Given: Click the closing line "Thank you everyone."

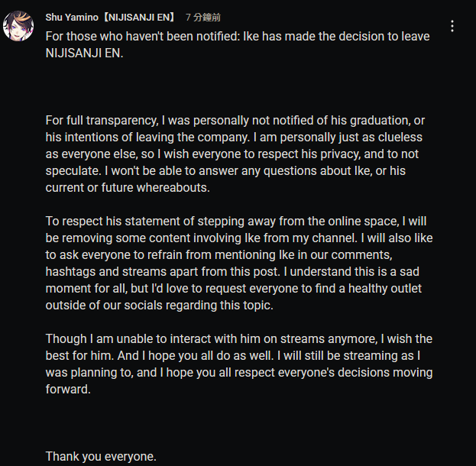Looking at the screenshot, I should click(x=101, y=457).
